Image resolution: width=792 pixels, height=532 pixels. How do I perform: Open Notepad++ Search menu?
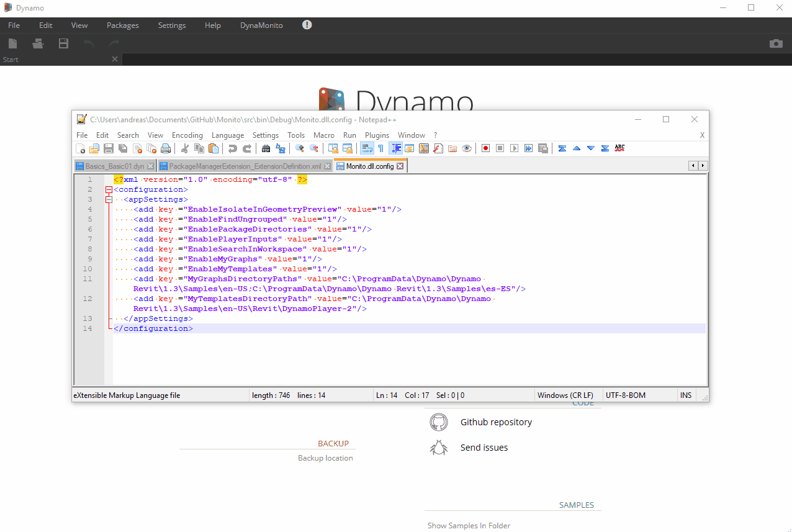click(128, 135)
